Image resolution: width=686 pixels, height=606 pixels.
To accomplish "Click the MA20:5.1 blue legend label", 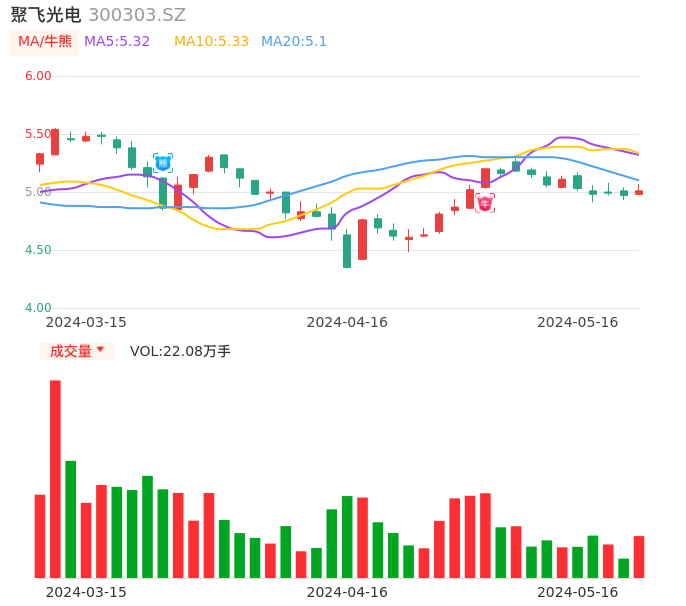I will (294, 42).
